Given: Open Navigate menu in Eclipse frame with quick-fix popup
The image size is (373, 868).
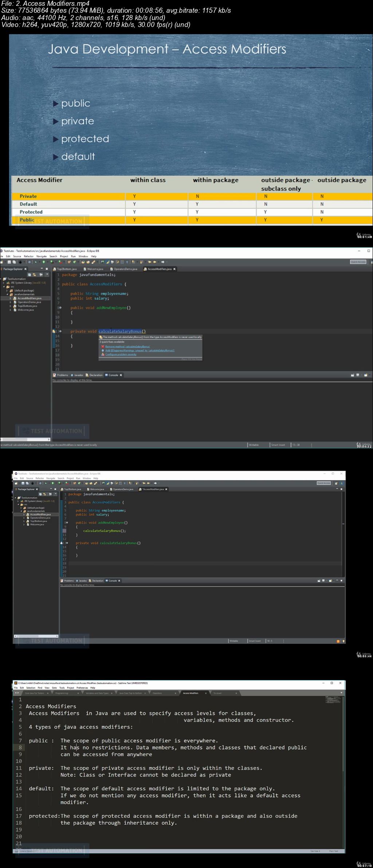Looking at the screenshot, I should [x=42, y=256].
